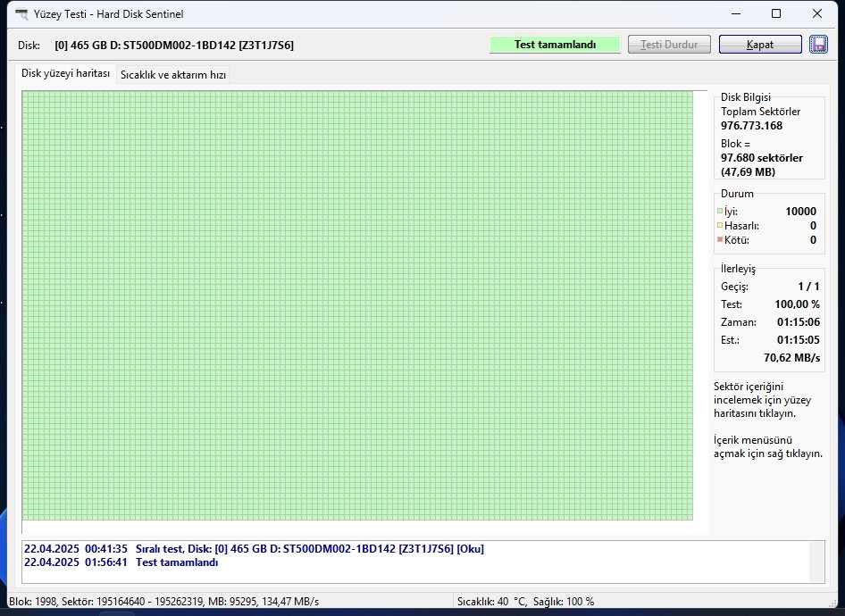Maximize the Yüzey Testi window

pyautogui.click(x=776, y=13)
